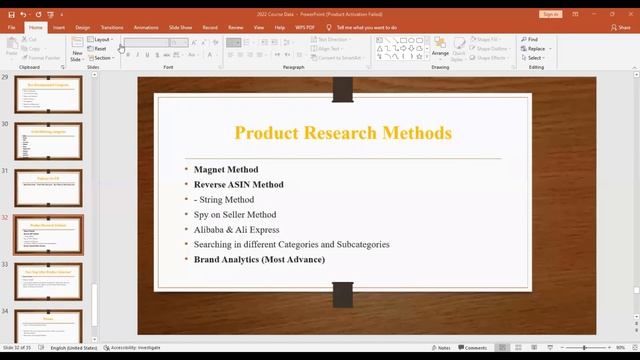Toggle the Notes pane
Screen dimensions: 640x360
pos(441,348)
